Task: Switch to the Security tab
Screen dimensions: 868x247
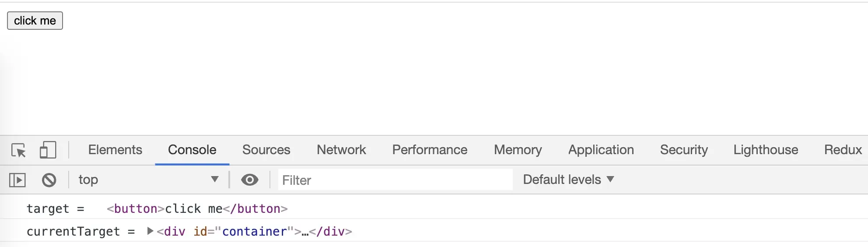Action: (x=684, y=150)
